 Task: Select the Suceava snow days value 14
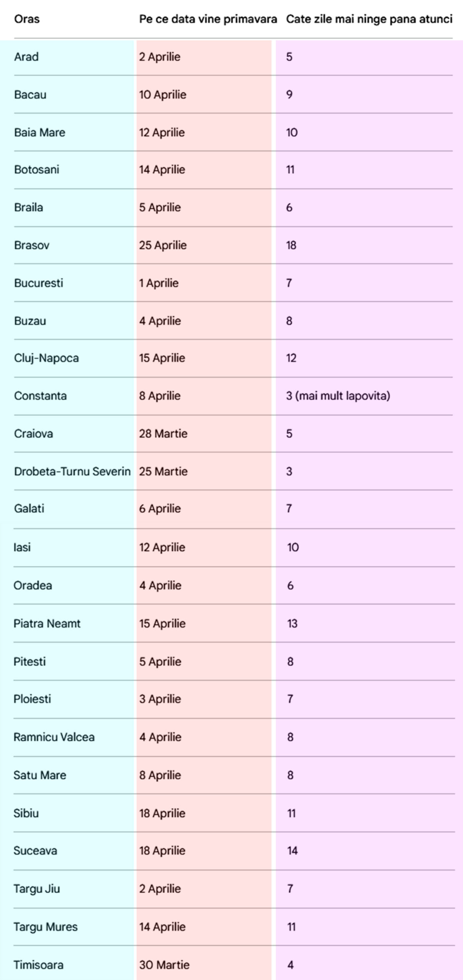[x=293, y=851]
